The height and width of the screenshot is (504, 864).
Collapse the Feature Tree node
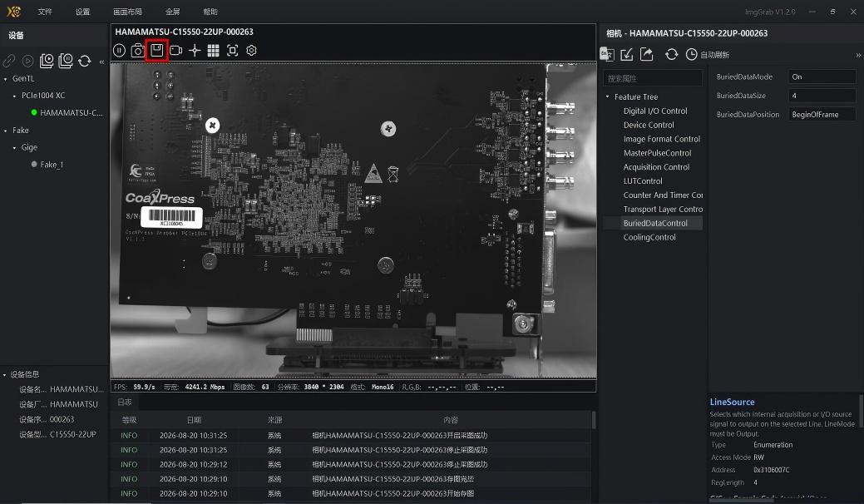[608, 97]
